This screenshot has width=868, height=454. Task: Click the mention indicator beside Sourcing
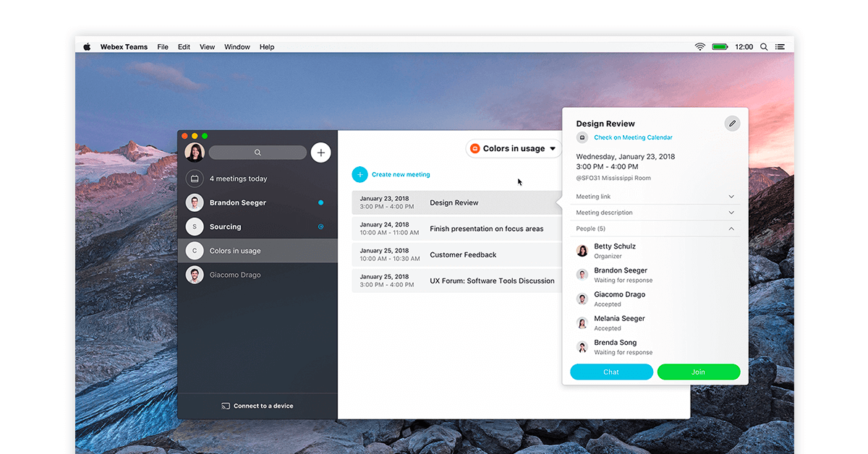point(321,227)
